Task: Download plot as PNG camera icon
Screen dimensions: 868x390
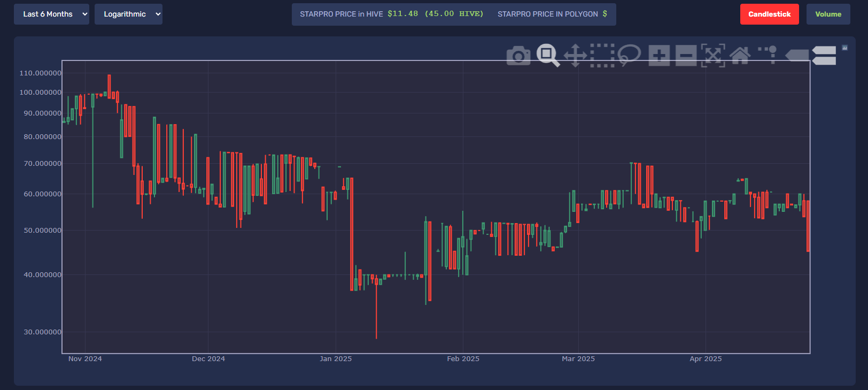Action: click(x=518, y=56)
